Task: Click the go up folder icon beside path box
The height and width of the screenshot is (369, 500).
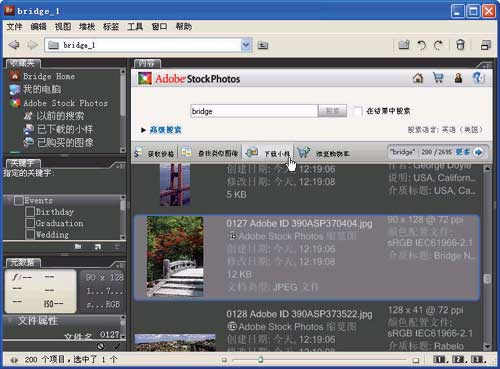Action: coord(263,45)
